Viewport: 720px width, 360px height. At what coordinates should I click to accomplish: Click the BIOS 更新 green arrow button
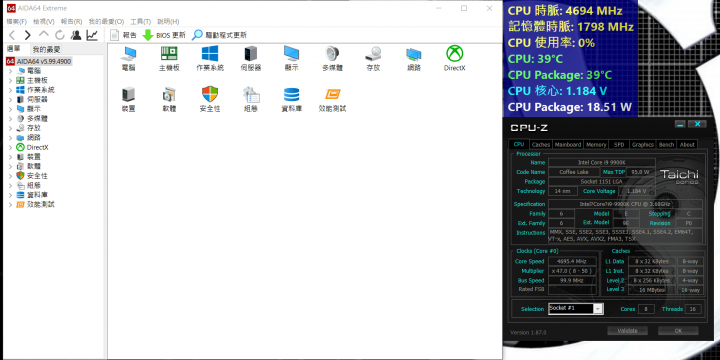click(x=164, y=35)
